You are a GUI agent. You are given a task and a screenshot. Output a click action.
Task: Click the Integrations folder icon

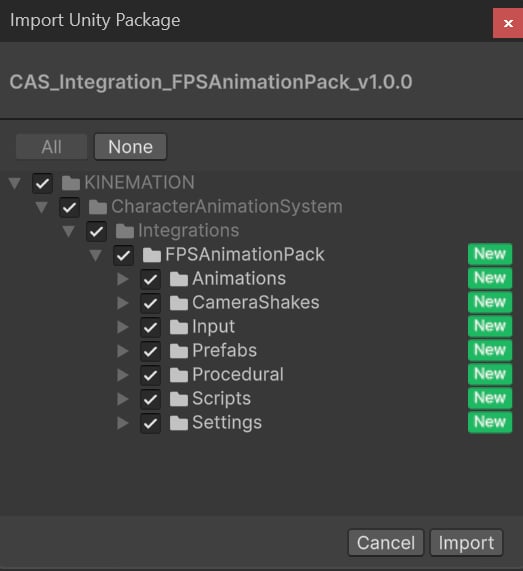125,231
